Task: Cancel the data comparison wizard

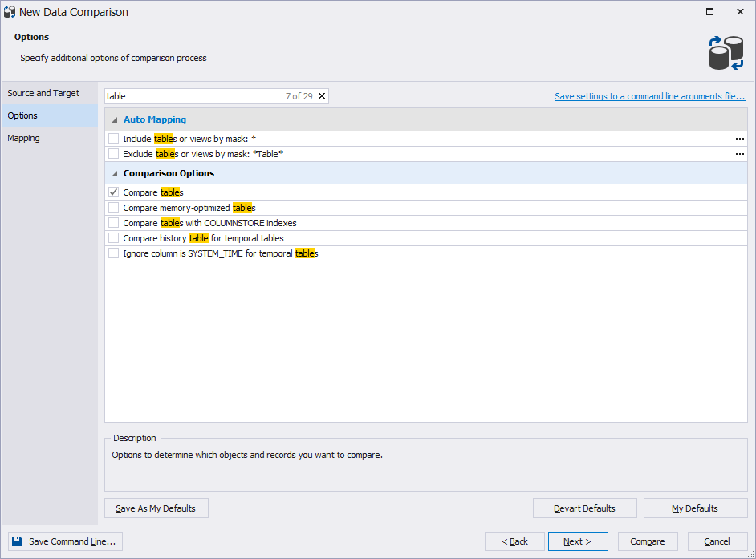Action: (x=717, y=541)
